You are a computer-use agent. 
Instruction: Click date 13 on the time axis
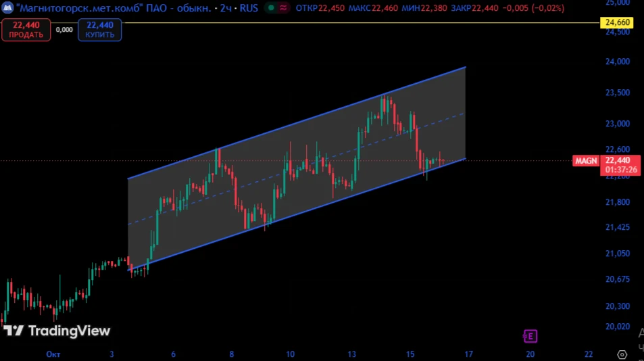click(x=352, y=354)
